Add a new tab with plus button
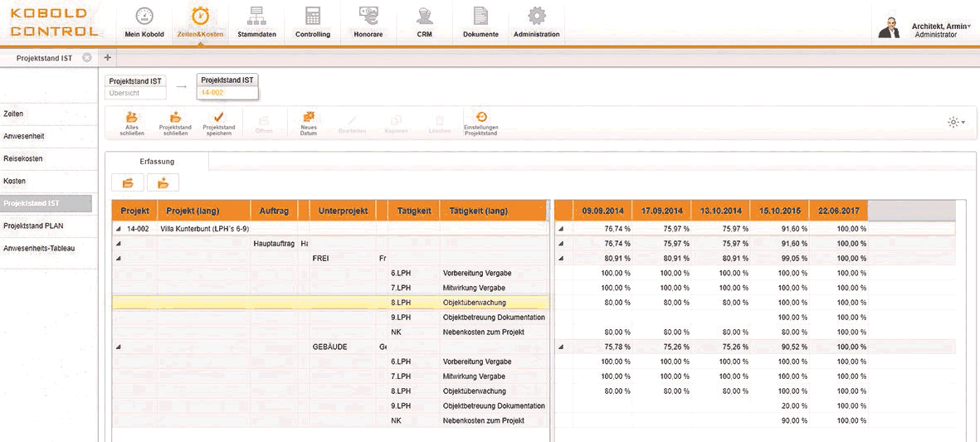The width and height of the screenshot is (980, 442). [x=108, y=57]
